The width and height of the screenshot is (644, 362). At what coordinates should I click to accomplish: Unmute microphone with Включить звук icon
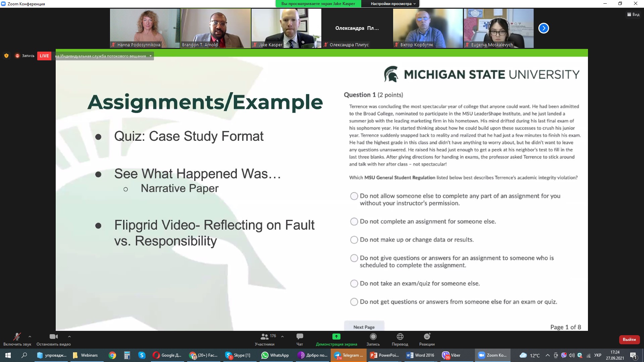[x=17, y=337]
